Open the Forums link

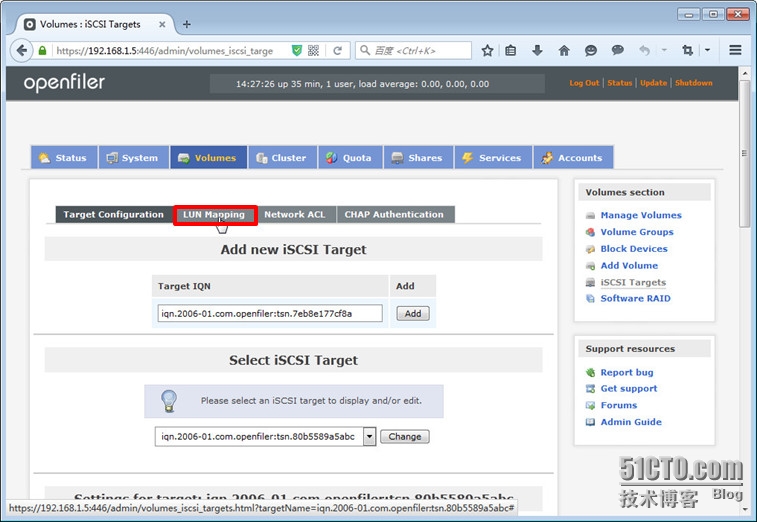618,405
